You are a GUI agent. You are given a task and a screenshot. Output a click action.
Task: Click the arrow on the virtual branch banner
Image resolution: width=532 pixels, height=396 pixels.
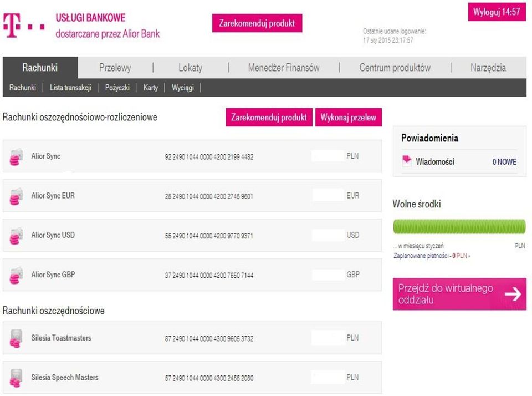tap(513, 294)
